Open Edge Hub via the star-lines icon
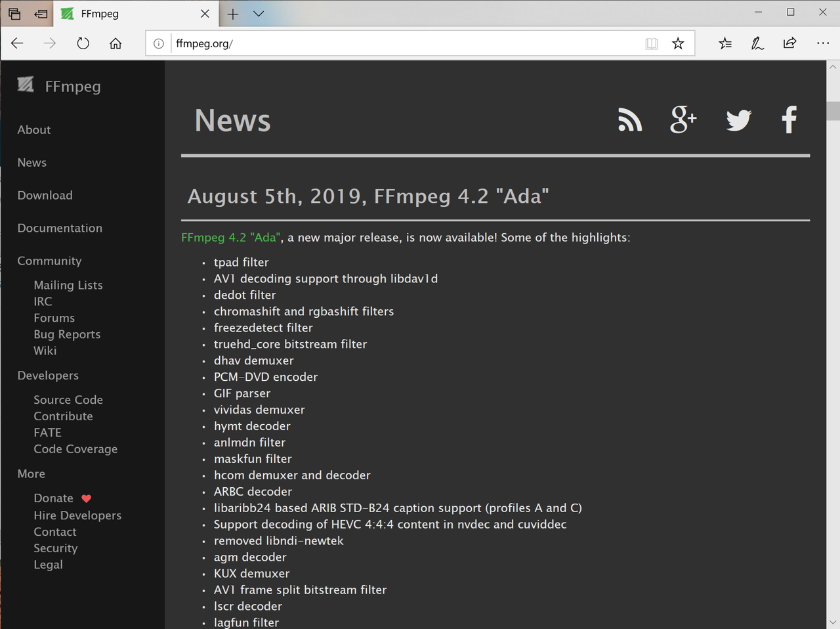 [x=724, y=43]
